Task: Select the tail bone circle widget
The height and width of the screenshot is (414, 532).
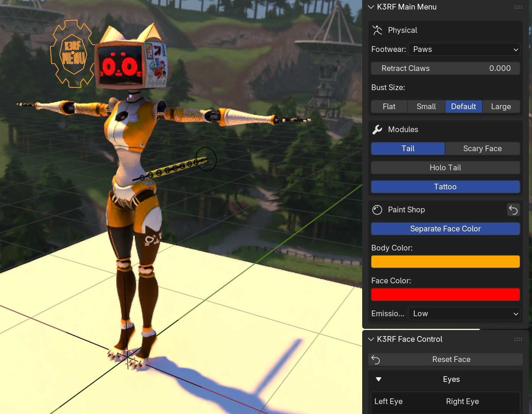Action: tap(206, 159)
